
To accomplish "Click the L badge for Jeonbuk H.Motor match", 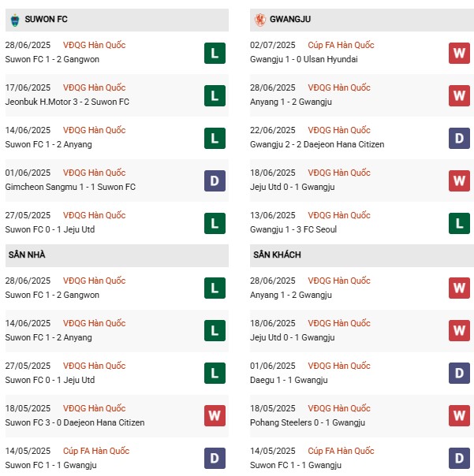I will 215,96.
